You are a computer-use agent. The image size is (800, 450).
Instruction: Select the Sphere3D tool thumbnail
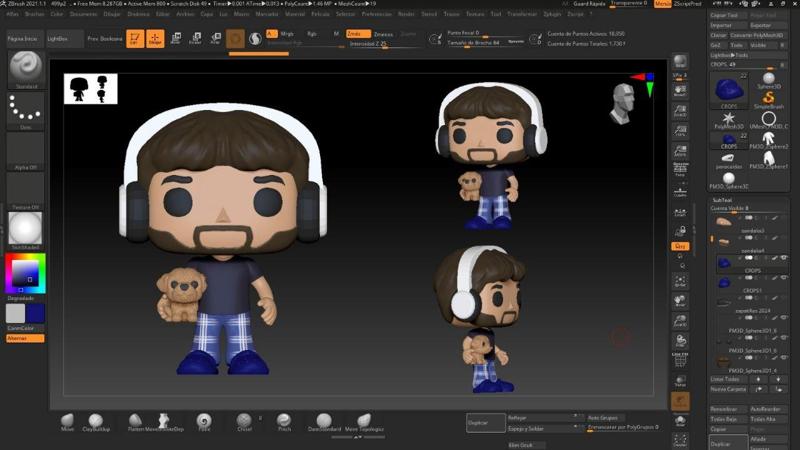768,80
